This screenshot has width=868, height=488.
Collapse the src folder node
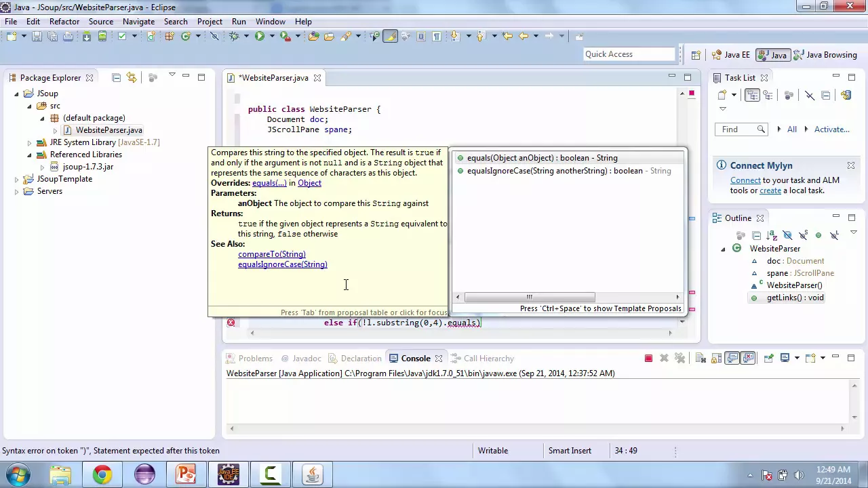coord(29,106)
